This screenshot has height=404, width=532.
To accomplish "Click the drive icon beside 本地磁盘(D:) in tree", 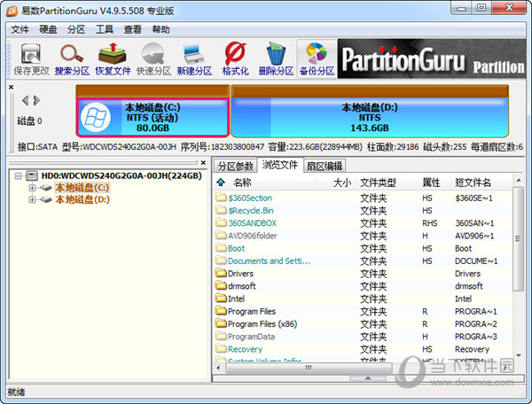I will point(45,199).
